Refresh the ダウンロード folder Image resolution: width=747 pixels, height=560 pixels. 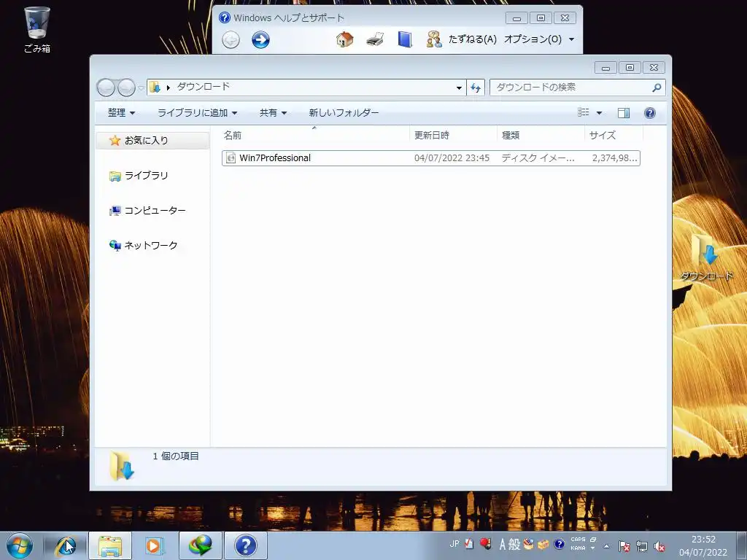[476, 87]
